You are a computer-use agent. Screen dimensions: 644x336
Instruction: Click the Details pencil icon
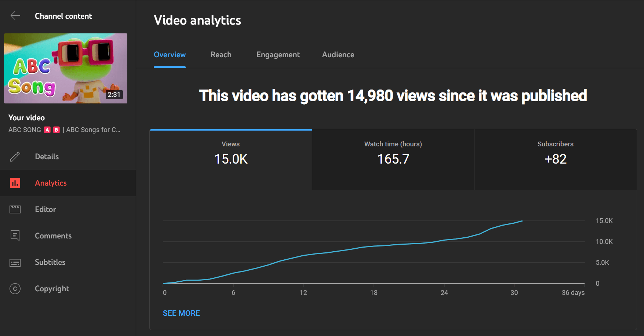click(x=15, y=157)
